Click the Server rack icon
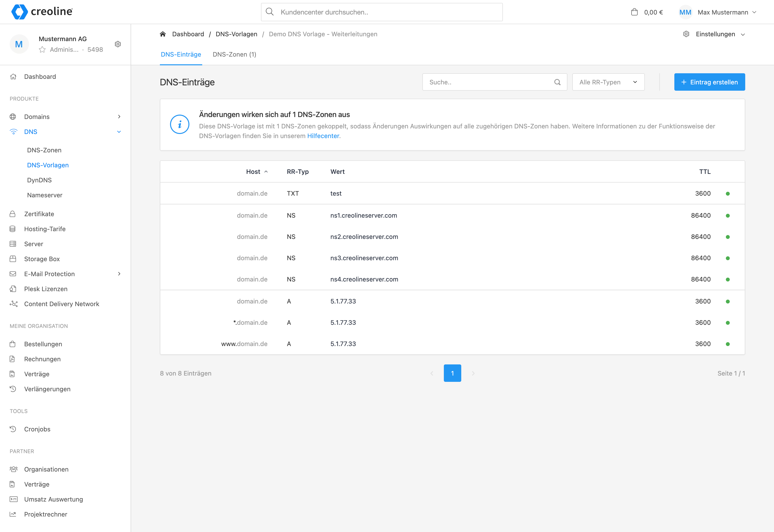774x532 pixels. 13,244
